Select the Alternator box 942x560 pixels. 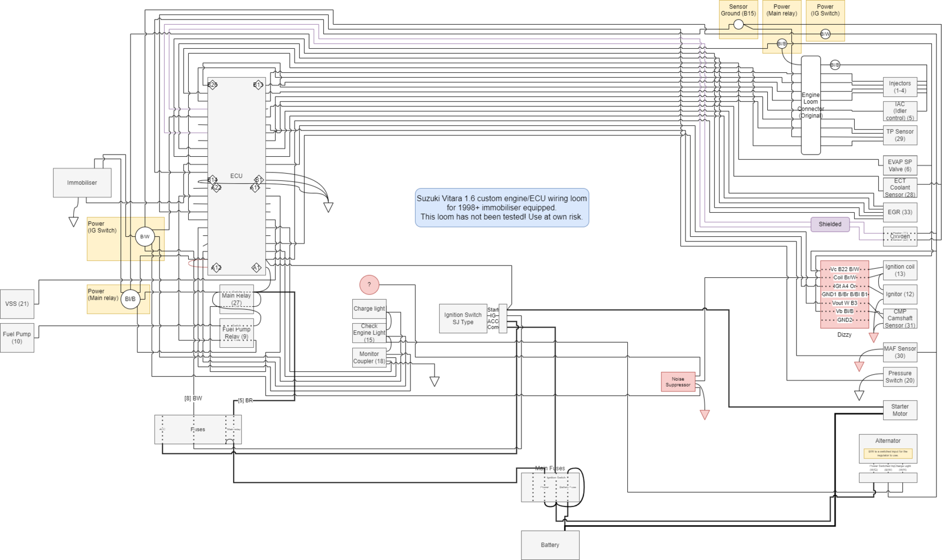point(888,449)
